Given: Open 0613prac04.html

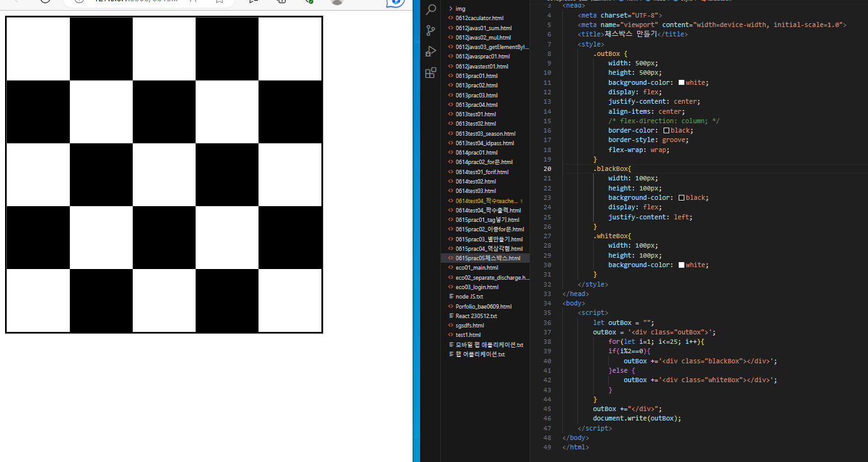Looking at the screenshot, I should 476,104.
